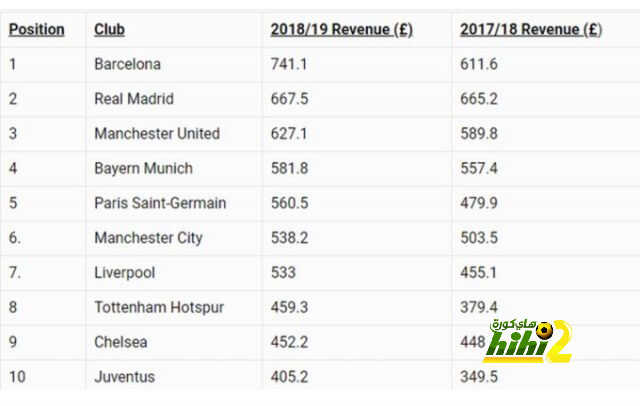Click the Club column header
The height and width of the screenshot is (406, 640).
coord(109,29)
